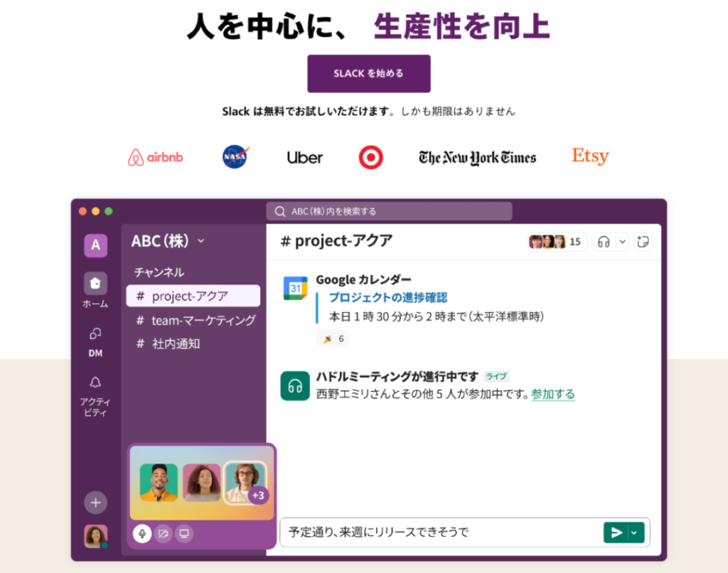Click the plus button in sidebar

point(96,503)
